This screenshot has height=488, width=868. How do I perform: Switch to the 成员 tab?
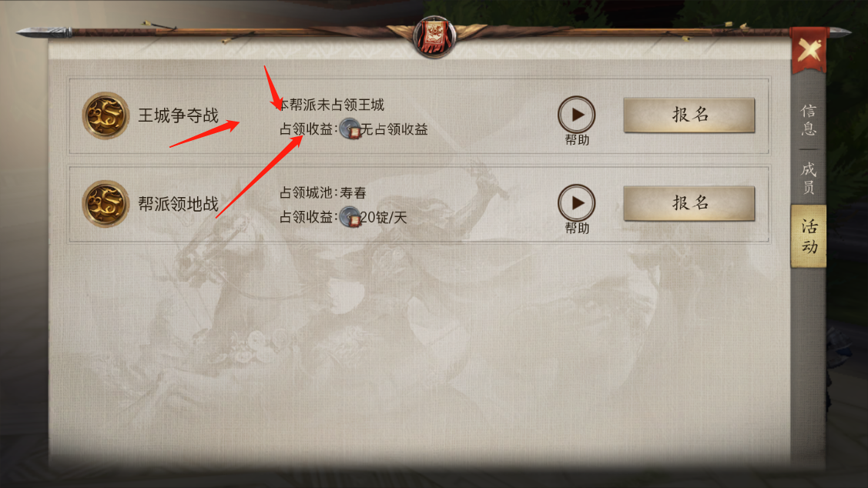point(809,178)
